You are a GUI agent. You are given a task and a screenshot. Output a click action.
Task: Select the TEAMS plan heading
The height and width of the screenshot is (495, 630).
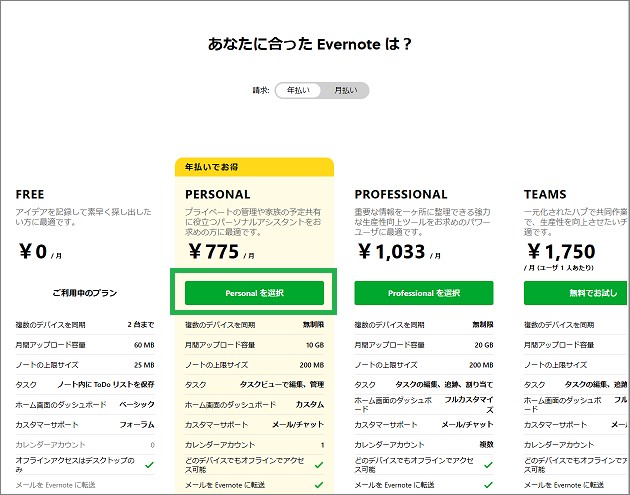coord(545,194)
